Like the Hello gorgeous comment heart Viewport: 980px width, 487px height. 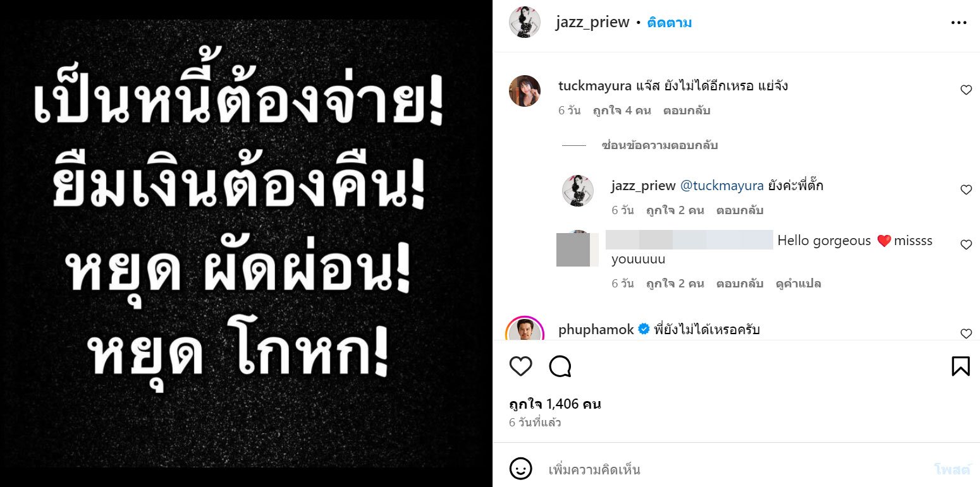click(x=966, y=245)
